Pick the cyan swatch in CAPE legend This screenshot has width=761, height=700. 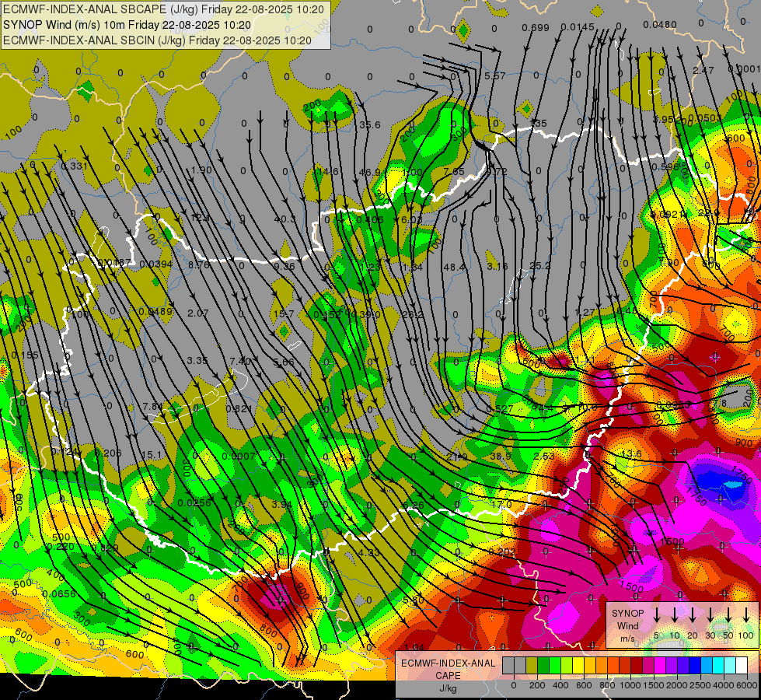pyautogui.click(x=717, y=665)
